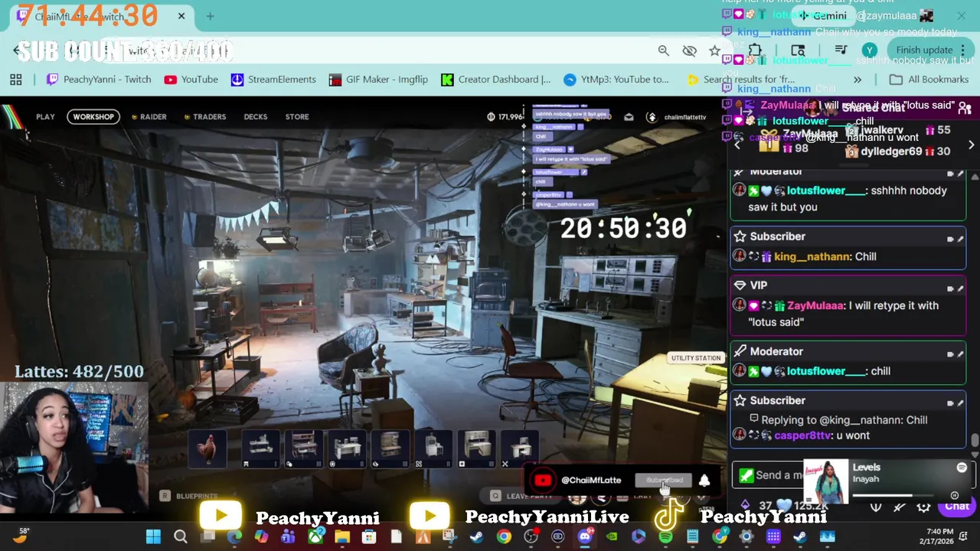Select the WORKSHOP tab
The height and width of the screenshot is (551, 980).
93,117
